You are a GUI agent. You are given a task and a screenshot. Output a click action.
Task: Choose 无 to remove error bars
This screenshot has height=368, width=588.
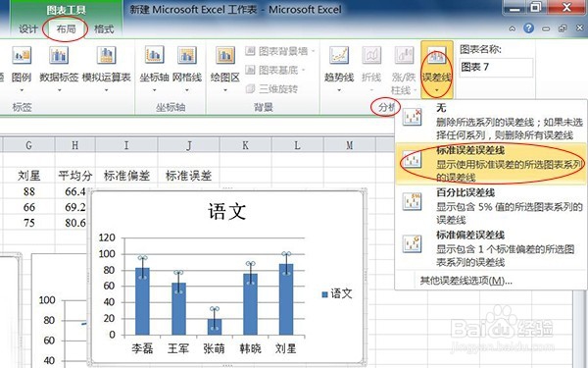(x=491, y=122)
